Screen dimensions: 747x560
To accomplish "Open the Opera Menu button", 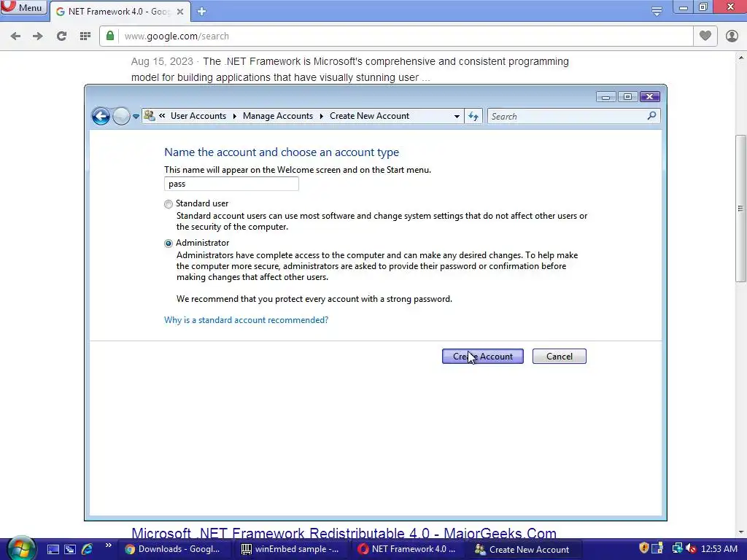I will pyautogui.click(x=24, y=7).
